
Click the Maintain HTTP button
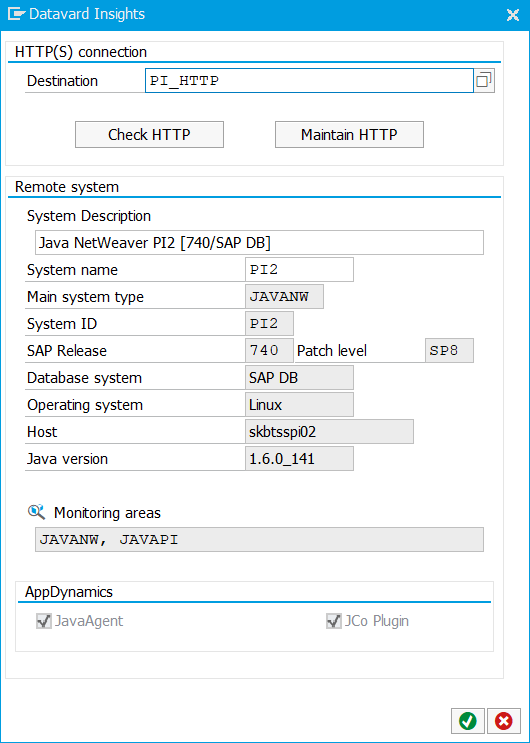(349, 135)
